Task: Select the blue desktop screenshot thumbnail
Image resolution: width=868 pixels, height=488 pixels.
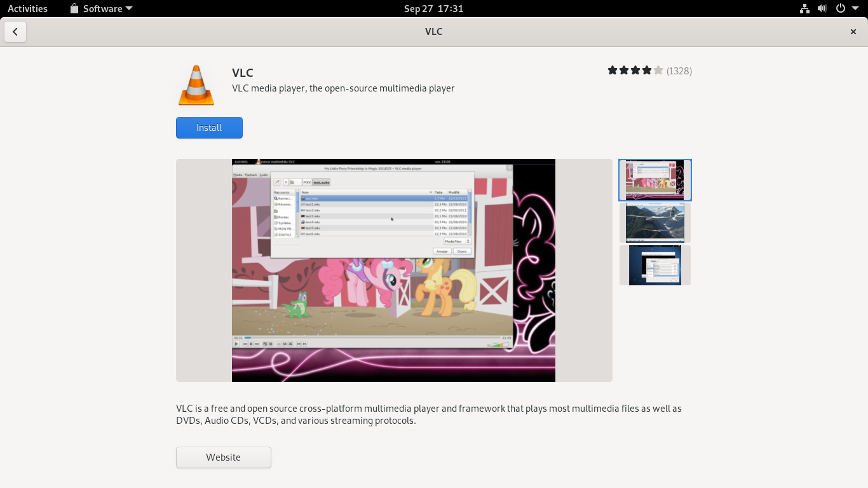Action: (x=655, y=265)
